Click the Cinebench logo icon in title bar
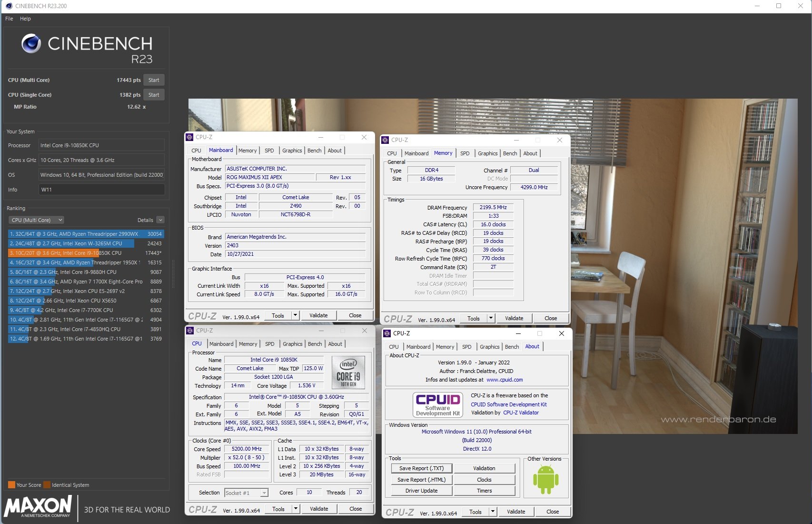Image resolution: width=812 pixels, height=524 pixels. pyautogui.click(x=9, y=6)
